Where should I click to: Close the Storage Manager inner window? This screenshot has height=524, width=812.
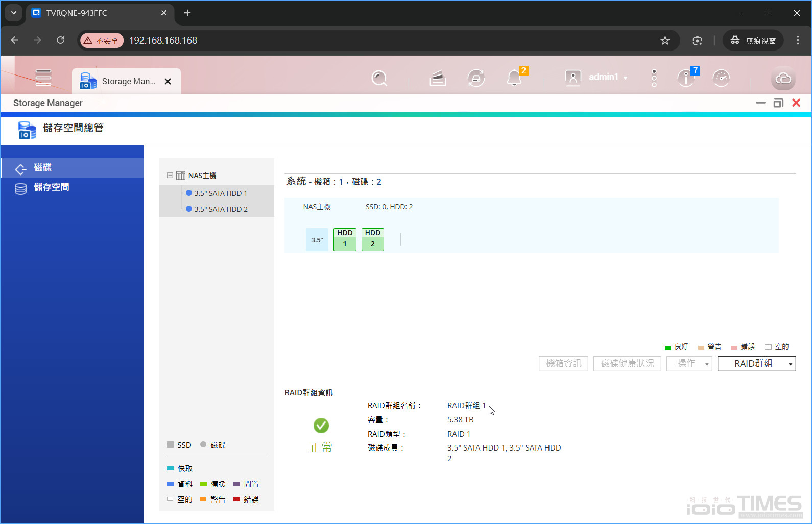click(x=796, y=103)
